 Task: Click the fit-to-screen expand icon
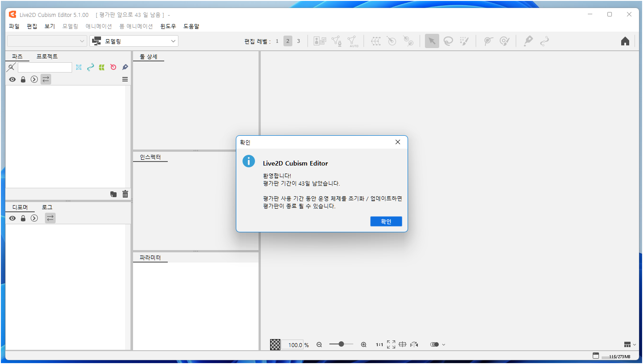tap(391, 344)
